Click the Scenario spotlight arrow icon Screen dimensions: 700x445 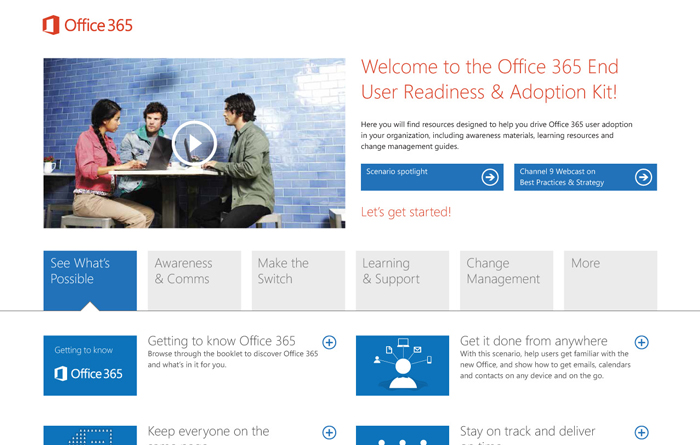(x=490, y=177)
